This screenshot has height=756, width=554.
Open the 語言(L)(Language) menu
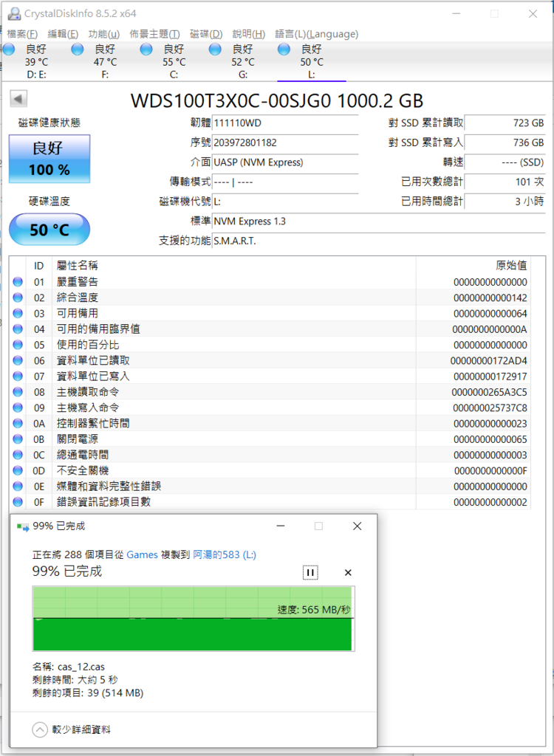click(317, 34)
